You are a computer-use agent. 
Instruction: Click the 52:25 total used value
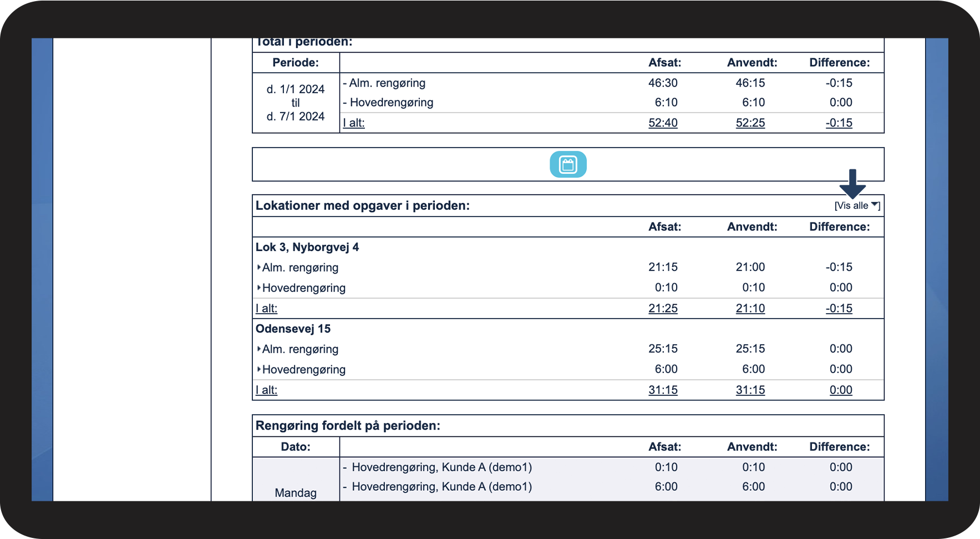(750, 123)
